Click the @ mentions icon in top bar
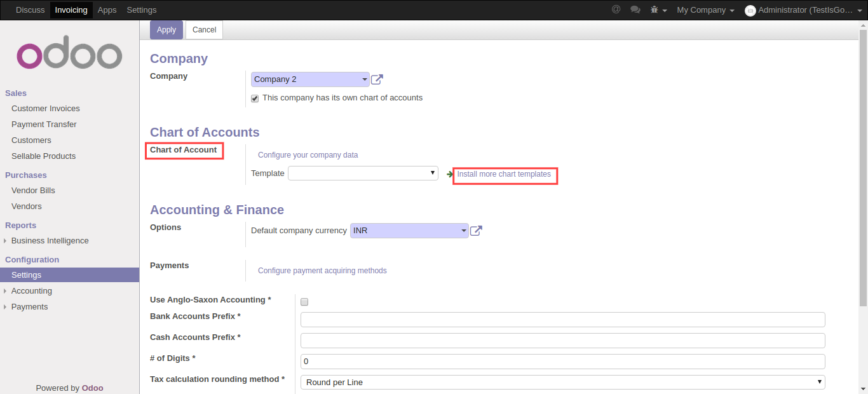868x394 pixels. (616, 10)
